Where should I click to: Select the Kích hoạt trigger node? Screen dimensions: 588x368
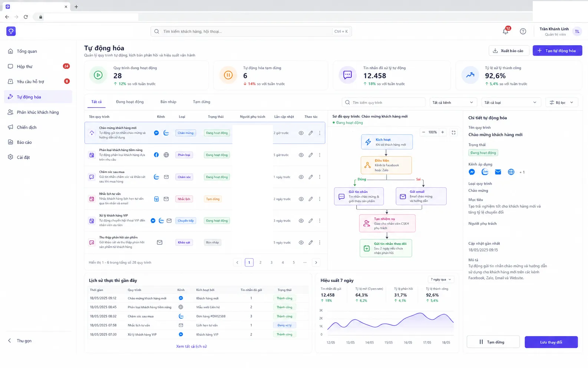tap(387, 142)
